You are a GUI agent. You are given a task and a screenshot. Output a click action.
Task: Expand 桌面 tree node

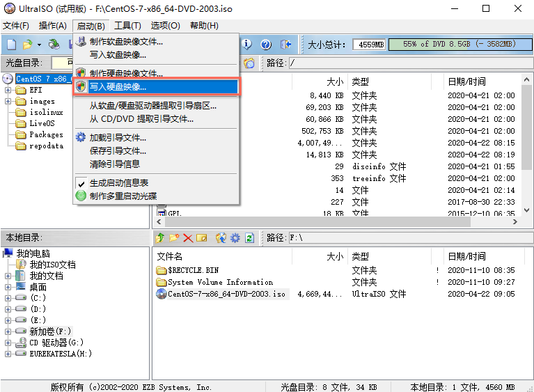coord(8,287)
